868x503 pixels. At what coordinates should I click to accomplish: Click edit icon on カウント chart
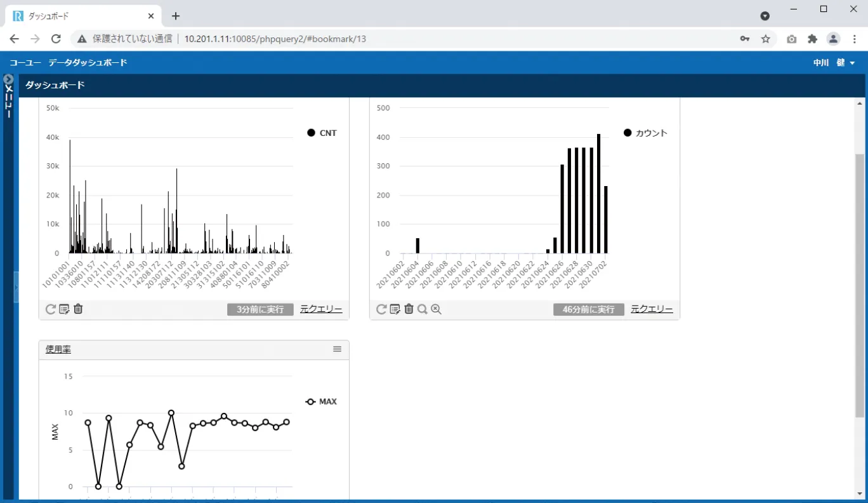tap(395, 309)
